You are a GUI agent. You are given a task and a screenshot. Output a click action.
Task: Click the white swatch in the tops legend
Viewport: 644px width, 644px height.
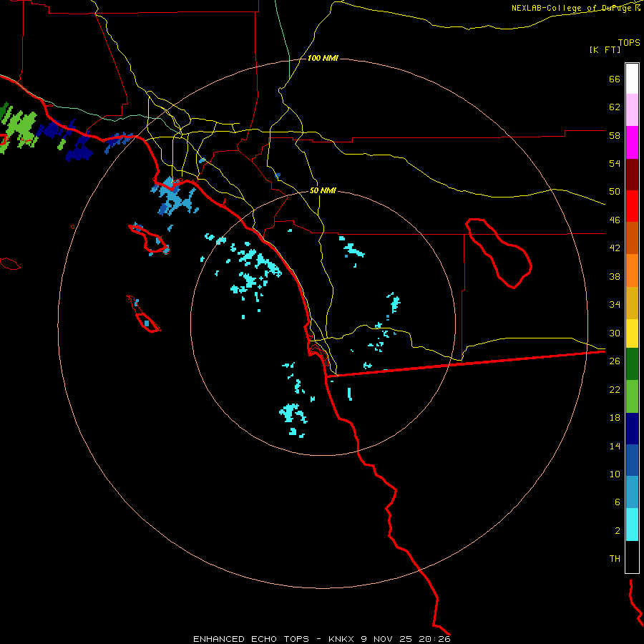[632, 79]
